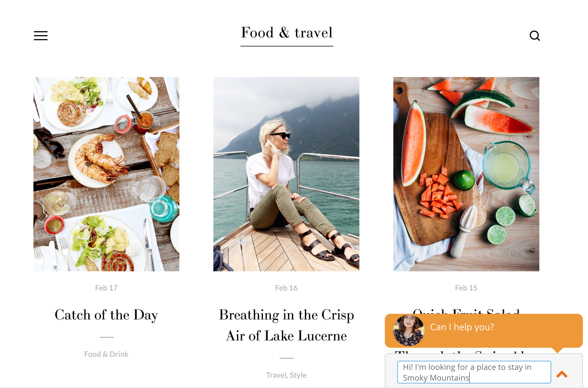
Task: Click the underline beneath the site title
Action: 287,46
